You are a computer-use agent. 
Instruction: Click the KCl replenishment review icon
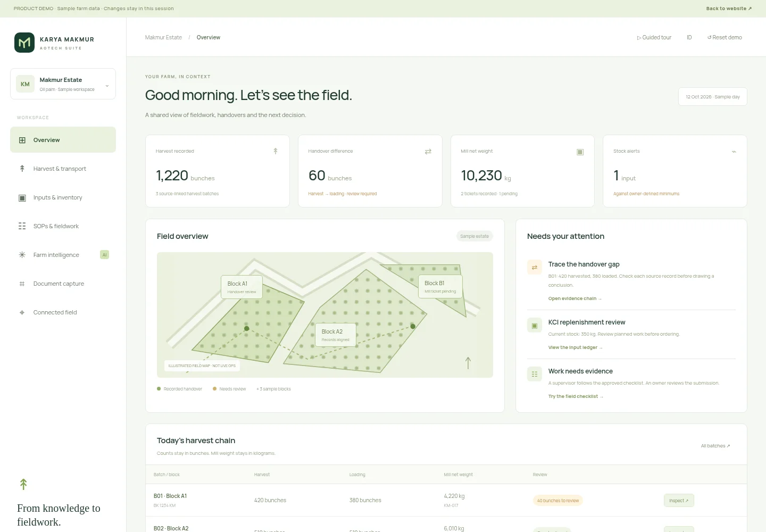535,325
